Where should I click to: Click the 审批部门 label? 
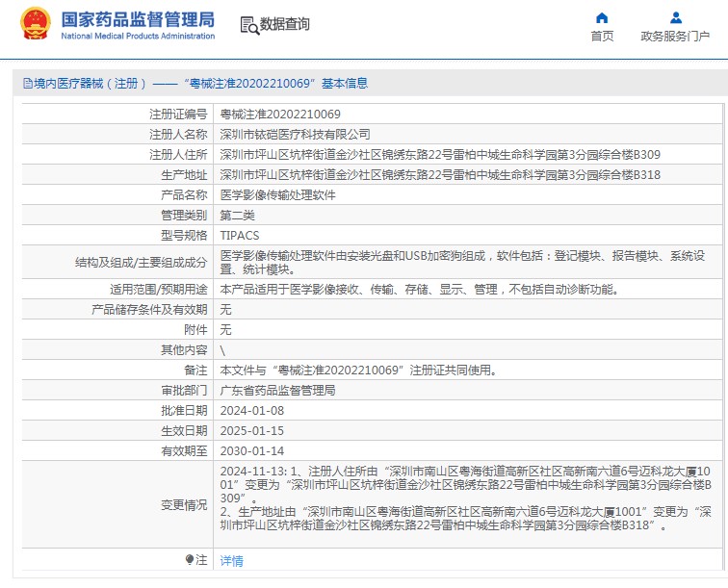tap(184, 391)
